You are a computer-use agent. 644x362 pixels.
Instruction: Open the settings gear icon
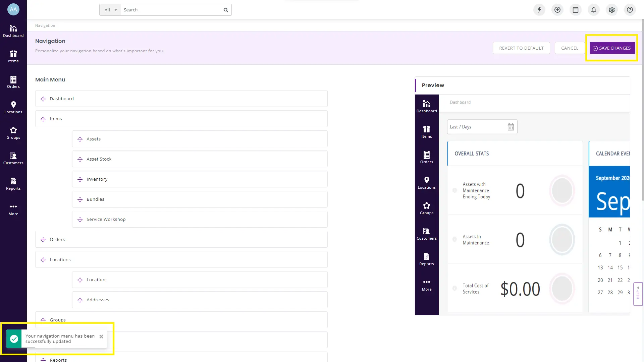612,10
